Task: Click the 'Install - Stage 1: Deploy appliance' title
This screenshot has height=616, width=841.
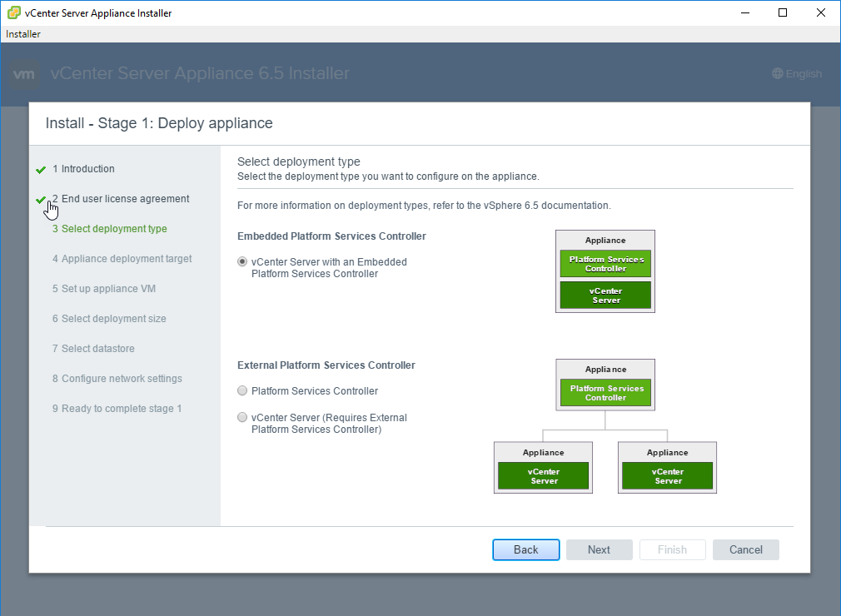Action: [159, 123]
